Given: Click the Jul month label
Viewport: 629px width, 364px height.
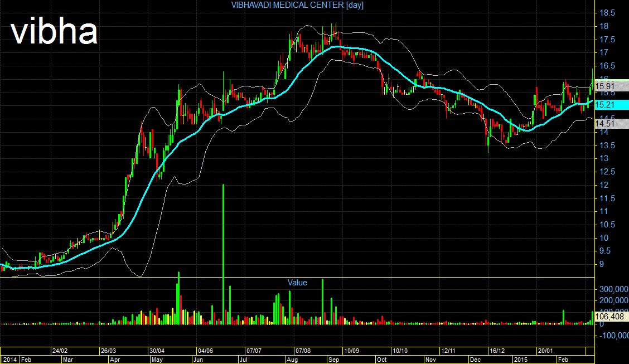Looking at the screenshot, I should [x=243, y=360].
